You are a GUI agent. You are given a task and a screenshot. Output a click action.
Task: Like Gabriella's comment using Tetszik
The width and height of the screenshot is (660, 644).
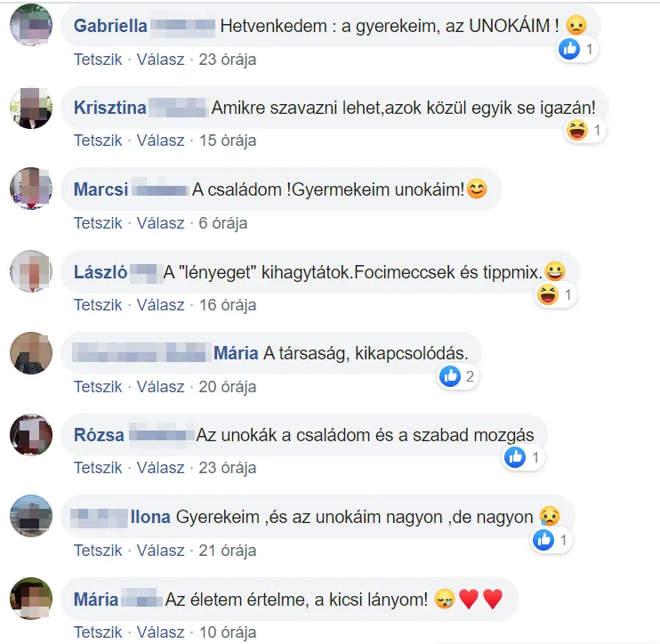click(x=98, y=60)
